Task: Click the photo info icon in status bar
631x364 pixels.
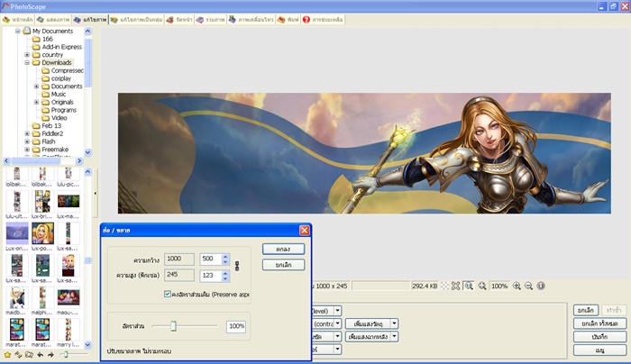Action: pos(540,286)
